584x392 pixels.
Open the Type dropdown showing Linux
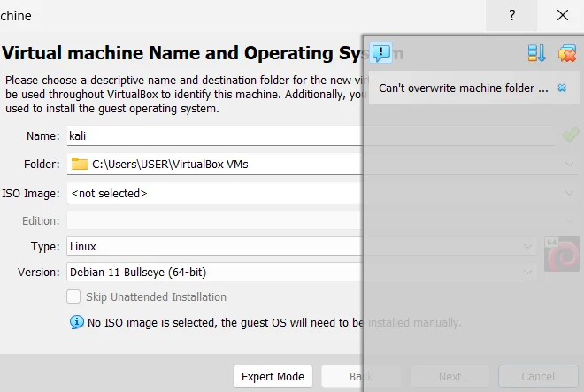click(302, 246)
